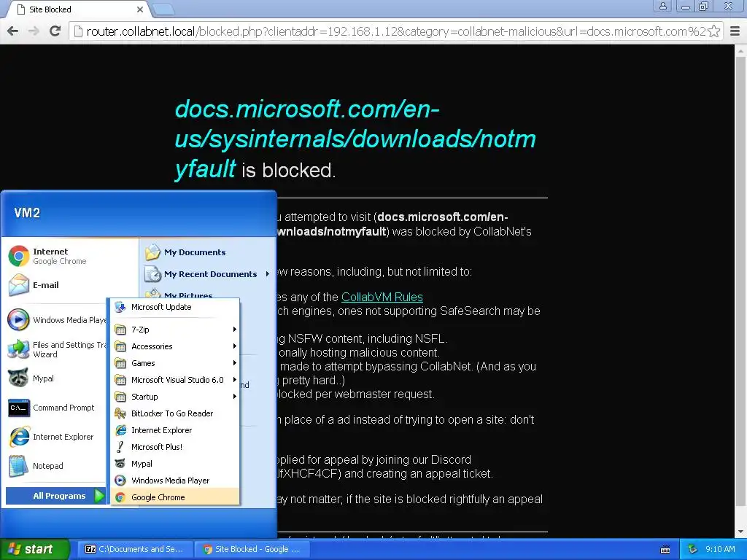Launch Internet Explorer from All Programs list
The height and width of the screenshot is (560, 747).
(175, 430)
